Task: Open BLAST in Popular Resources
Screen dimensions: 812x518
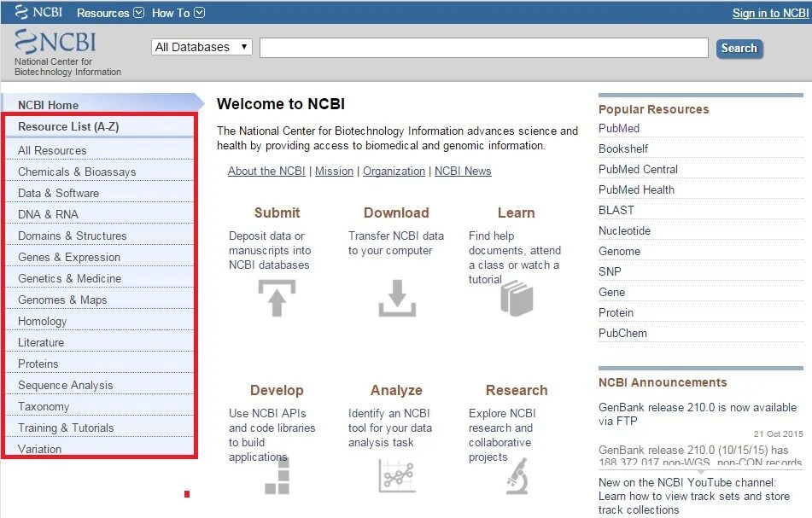Action: 616,210
